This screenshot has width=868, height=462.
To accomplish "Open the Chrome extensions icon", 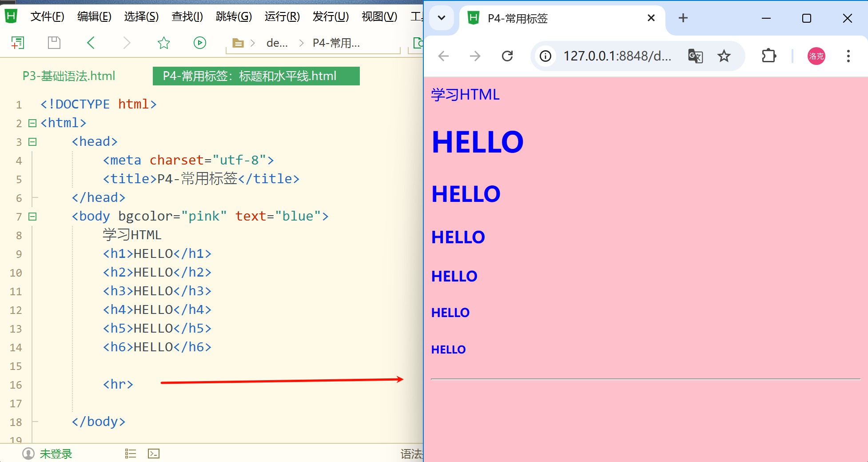I will [769, 56].
